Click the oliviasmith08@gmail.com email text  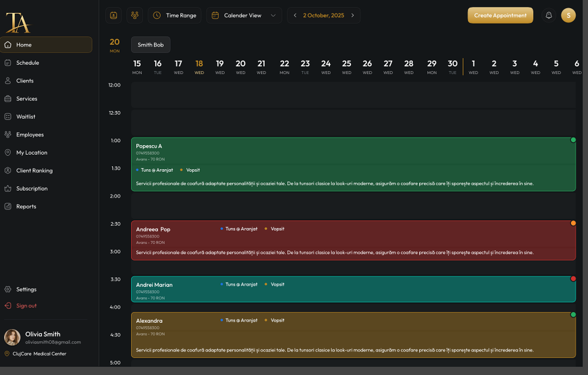[53, 342]
